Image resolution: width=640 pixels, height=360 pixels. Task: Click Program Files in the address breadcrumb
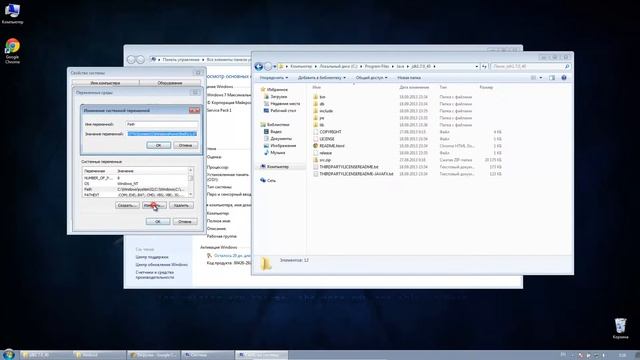click(377, 66)
